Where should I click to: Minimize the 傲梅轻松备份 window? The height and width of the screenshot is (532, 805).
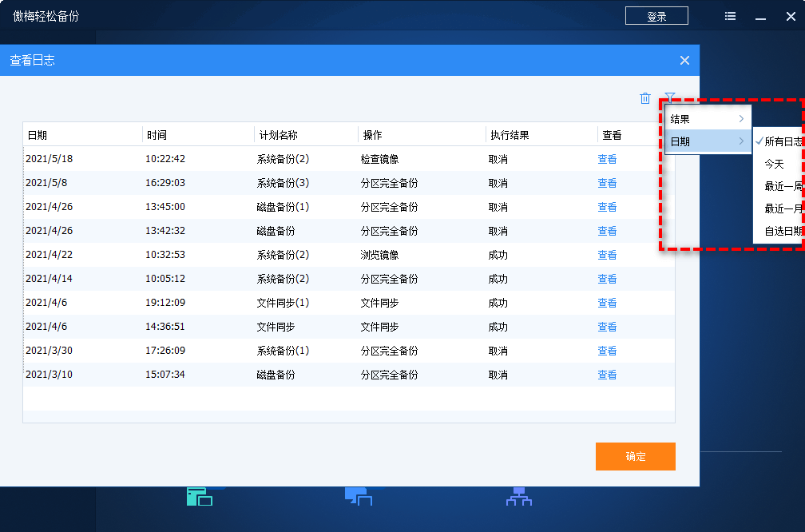(760, 17)
